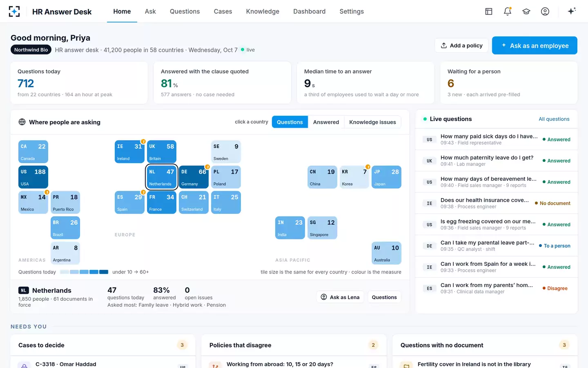Select the Brazil country tile
Screen dimensions: 588x368
65,228
